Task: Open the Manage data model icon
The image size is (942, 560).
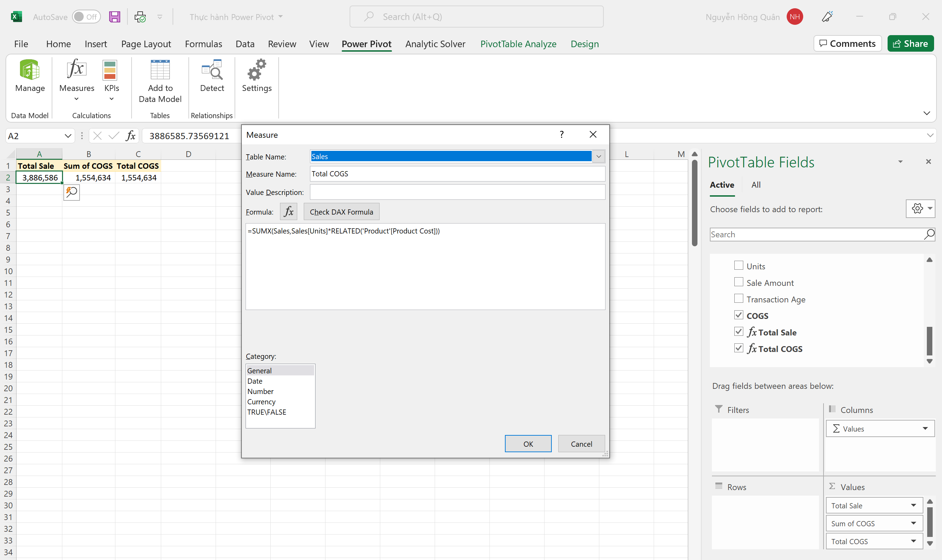Action: coord(29,71)
